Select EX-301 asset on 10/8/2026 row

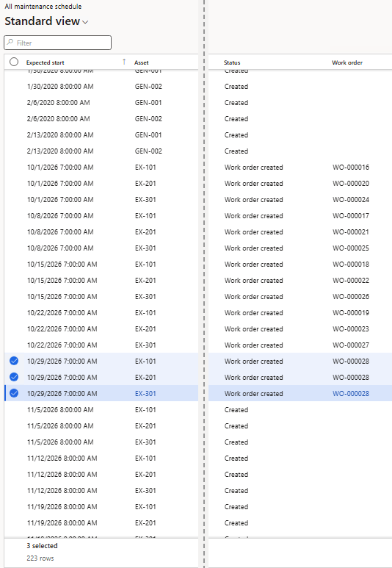tap(145, 248)
